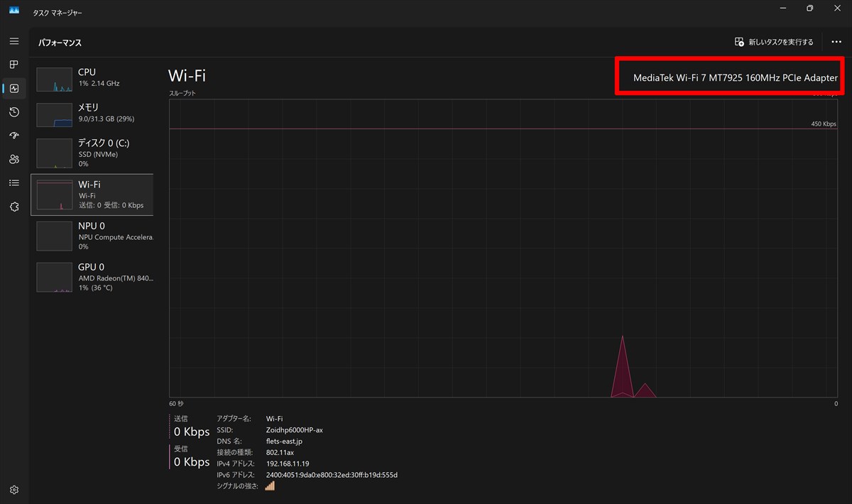Click the CPU mini graph thumbnail
The height and width of the screenshot is (504, 852).
click(55, 80)
